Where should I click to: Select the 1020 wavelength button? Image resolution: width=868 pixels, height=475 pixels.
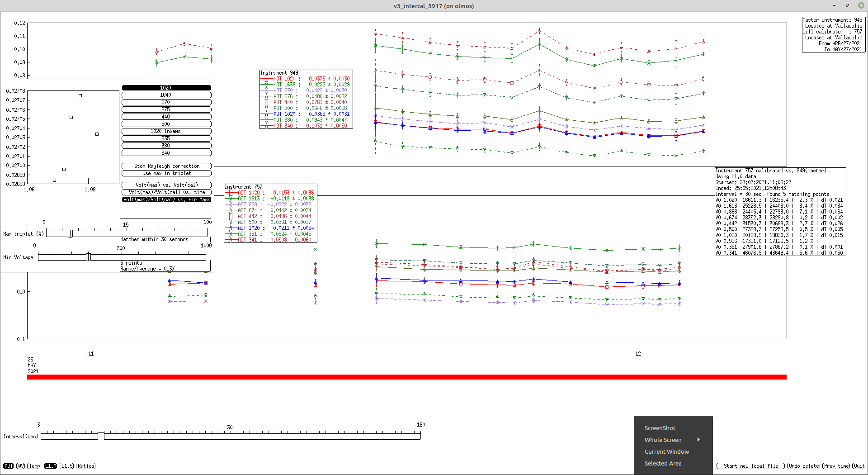coord(166,88)
